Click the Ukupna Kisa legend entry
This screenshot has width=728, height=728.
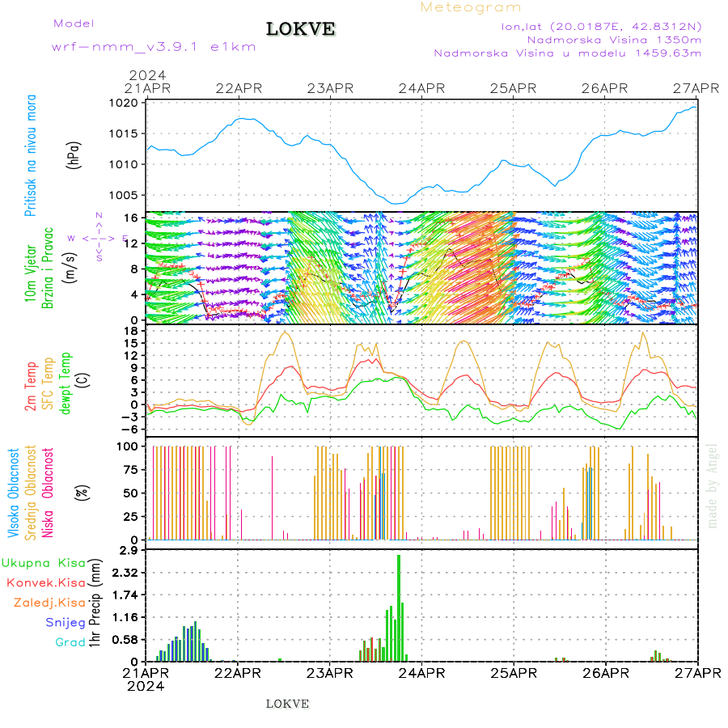[x=44, y=563]
